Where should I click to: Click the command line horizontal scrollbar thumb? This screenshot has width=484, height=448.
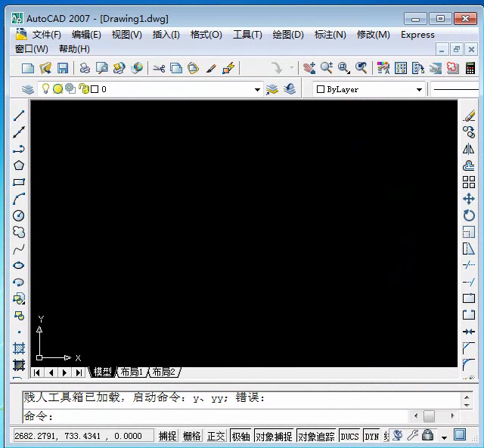click(429, 416)
